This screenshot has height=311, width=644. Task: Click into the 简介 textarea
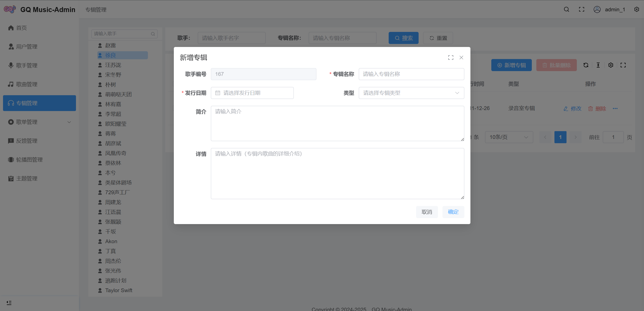point(337,123)
